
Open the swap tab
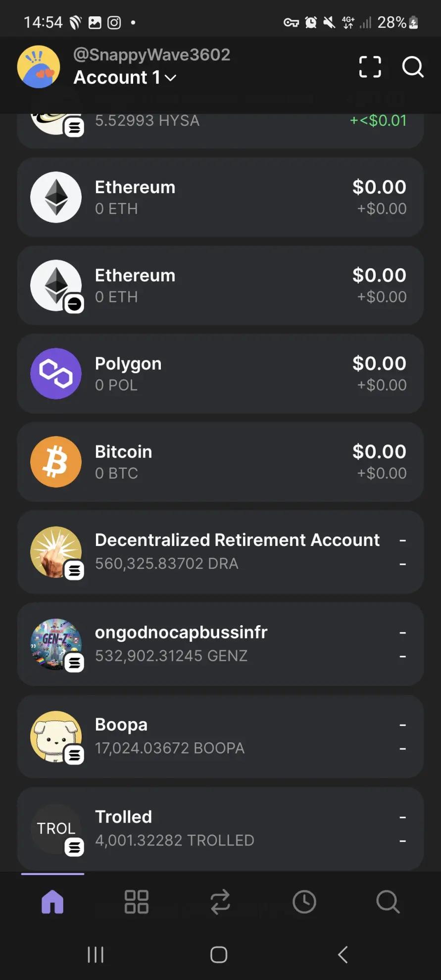(x=220, y=901)
